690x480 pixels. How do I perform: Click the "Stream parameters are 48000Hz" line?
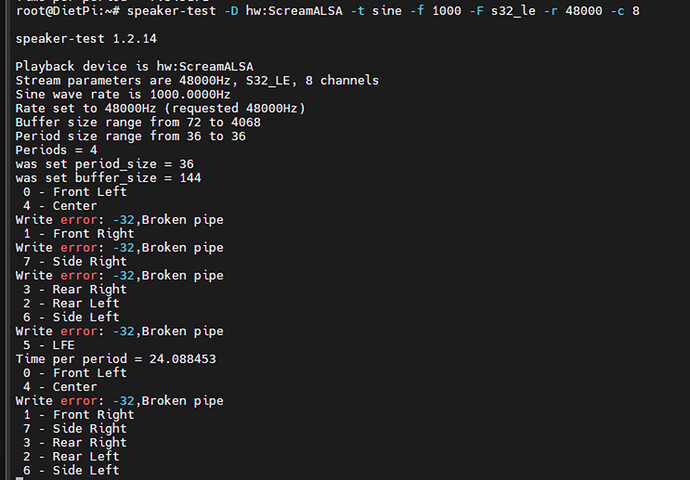[196, 80]
